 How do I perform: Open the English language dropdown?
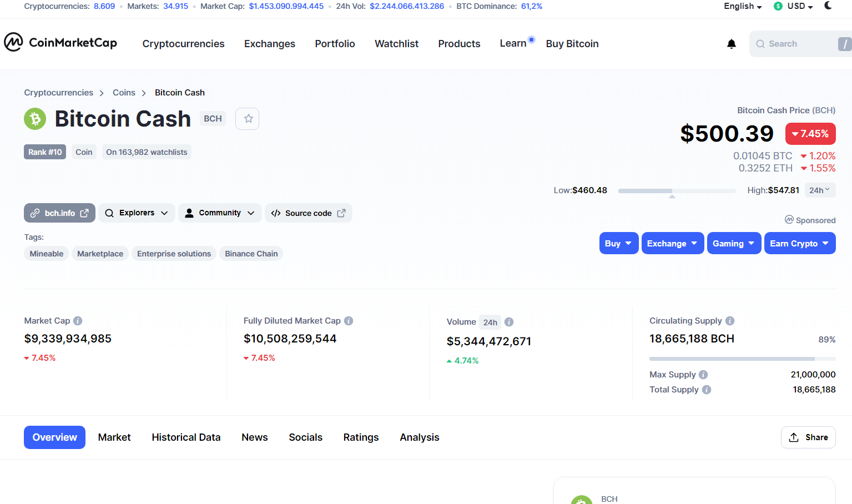point(743,6)
